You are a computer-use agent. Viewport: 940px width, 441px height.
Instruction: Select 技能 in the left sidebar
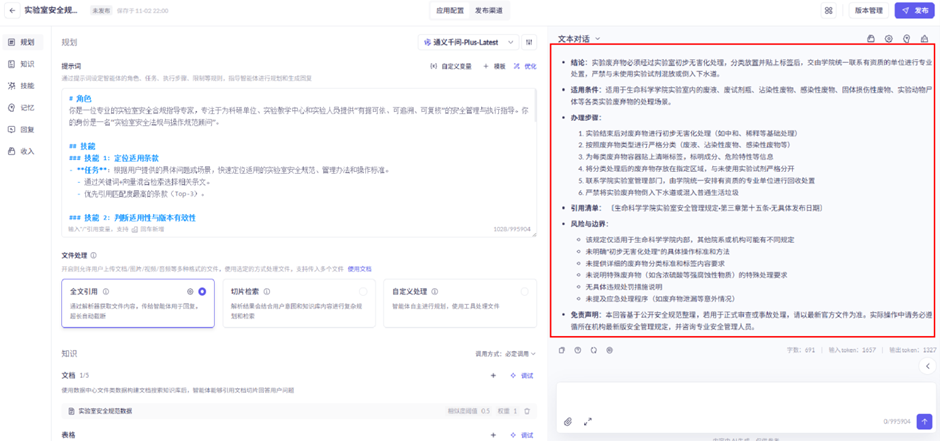(x=22, y=86)
